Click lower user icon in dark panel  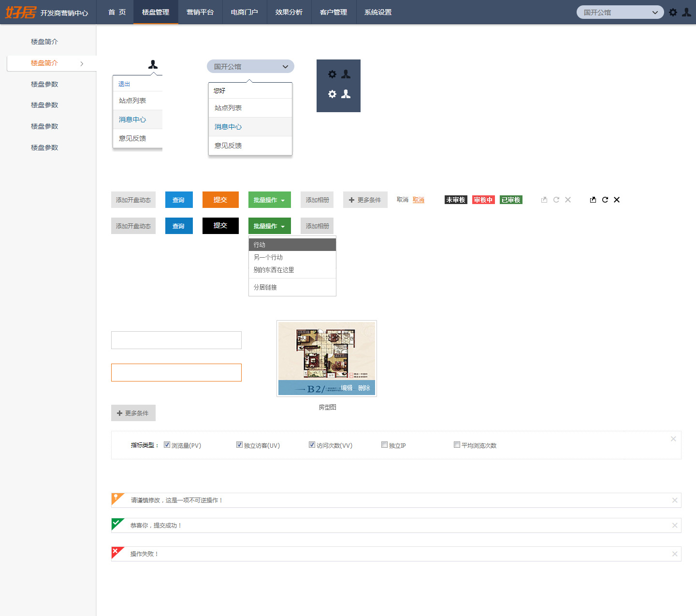(346, 94)
